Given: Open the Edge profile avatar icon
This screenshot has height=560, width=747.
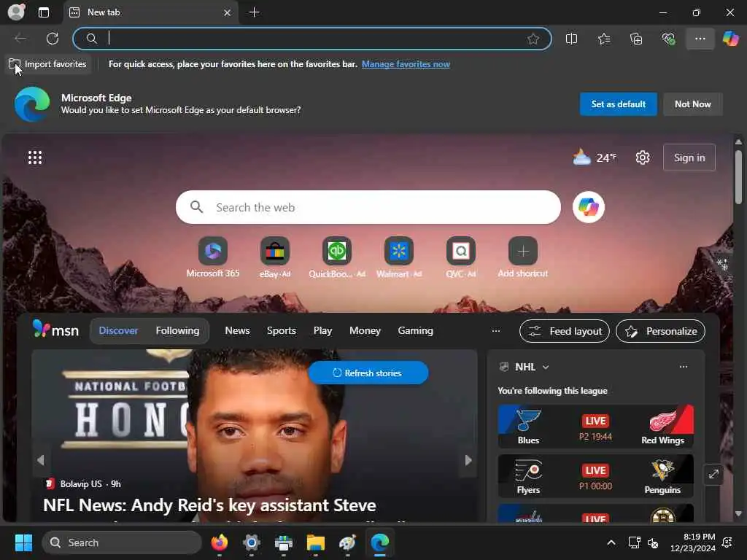Looking at the screenshot, I should coord(16,12).
